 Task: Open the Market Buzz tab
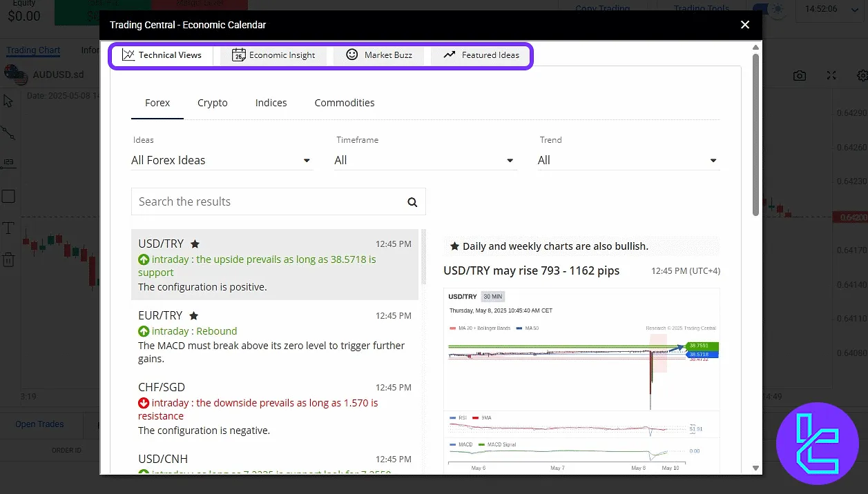click(x=378, y=55)
